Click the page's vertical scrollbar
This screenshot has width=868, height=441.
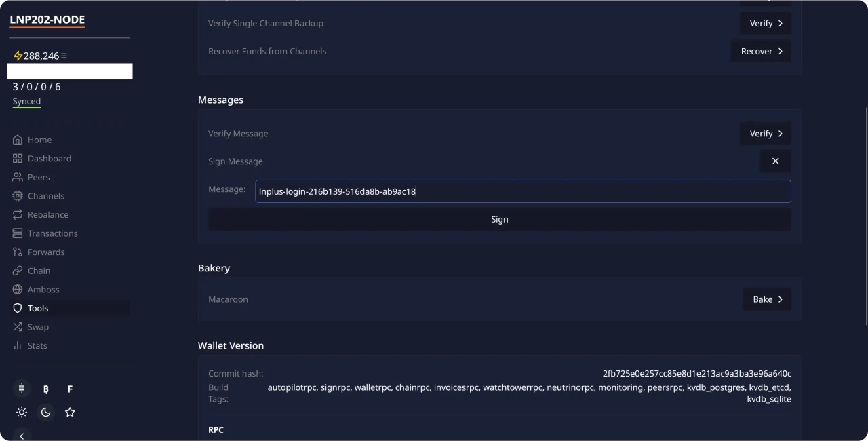point(865,217)
